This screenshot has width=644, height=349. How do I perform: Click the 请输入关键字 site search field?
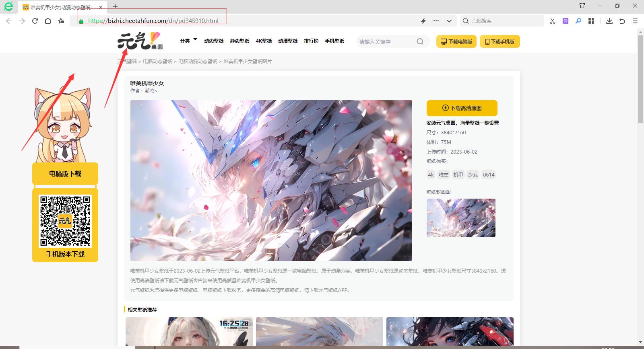pos(386,41)
